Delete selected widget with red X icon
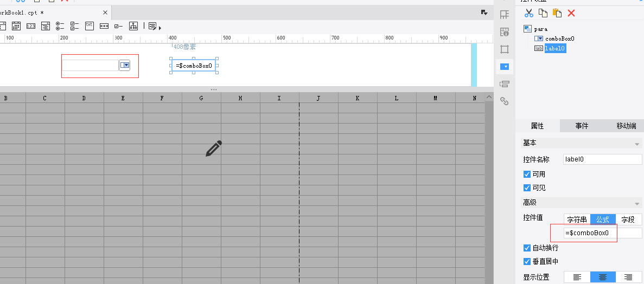 coord(571,13)
